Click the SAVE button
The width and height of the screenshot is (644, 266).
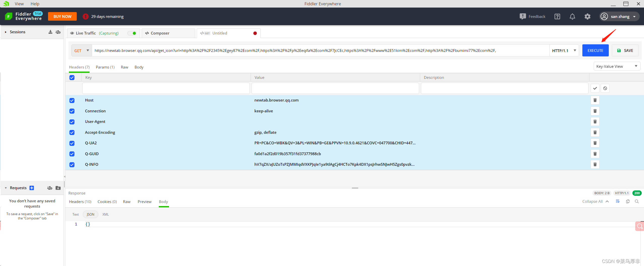click(625, 51)
